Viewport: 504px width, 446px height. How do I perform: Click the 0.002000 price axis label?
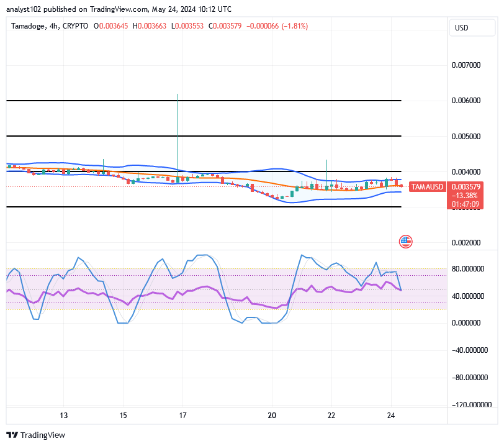point(466,243)
